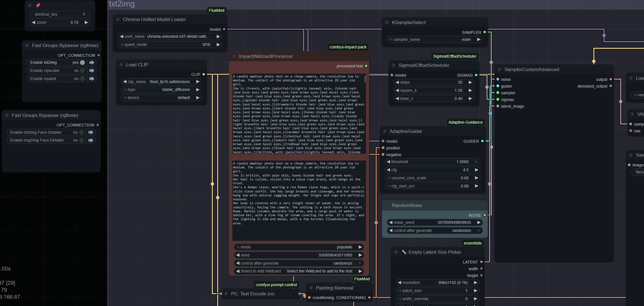
Task: Collapse the ImpactWildcardProcessor node dot
Action: pyautogui.click(x=234, y=56)
